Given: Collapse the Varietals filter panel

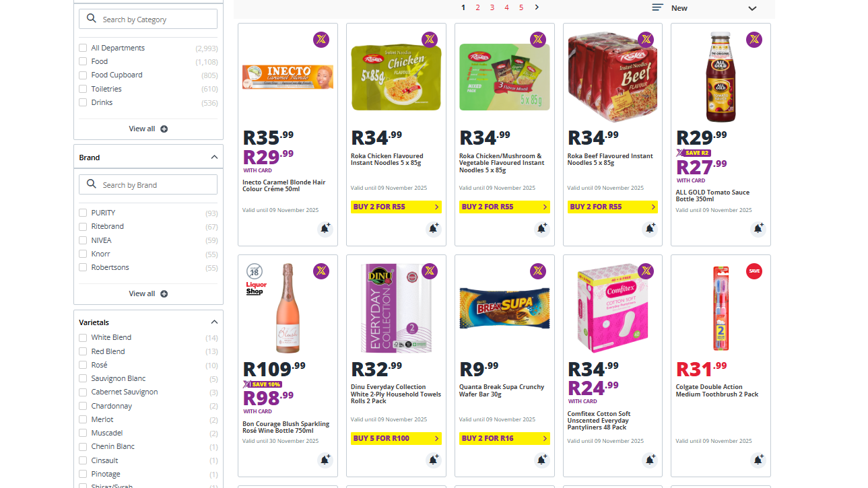Looking at the screenshot, I should pyautogui.click(x=214, y=322).
